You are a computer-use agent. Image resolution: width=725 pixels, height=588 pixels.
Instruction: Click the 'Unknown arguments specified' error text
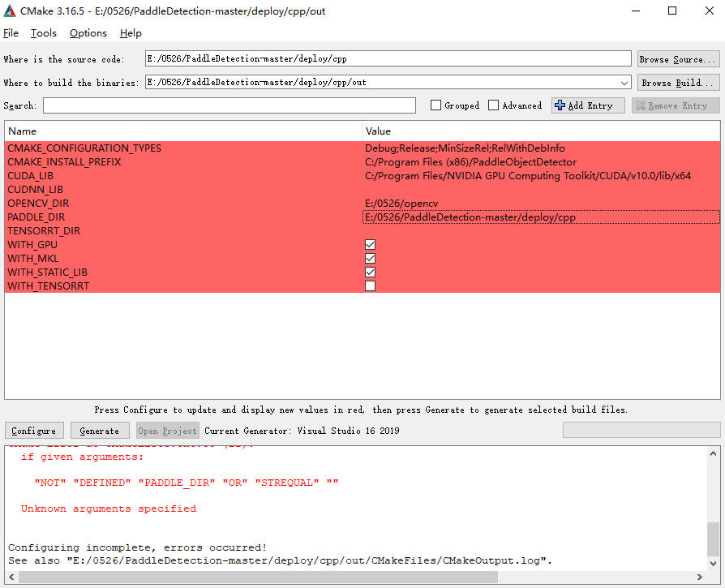tap(109, 509)
